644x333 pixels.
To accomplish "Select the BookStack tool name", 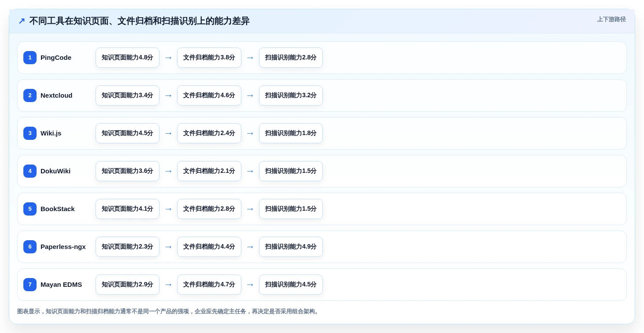I will tap(58, 209).
